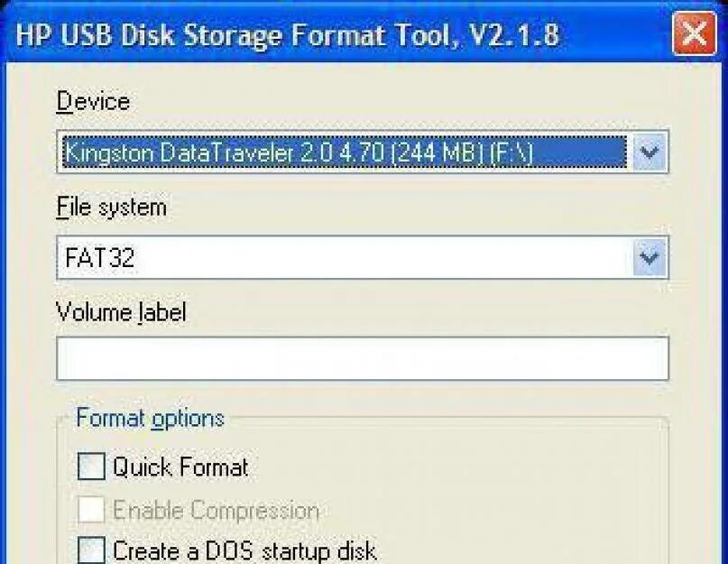Click the Device label text
This screenshot has width=728, height=564.
pyautogui.click(x=93, y=101)
